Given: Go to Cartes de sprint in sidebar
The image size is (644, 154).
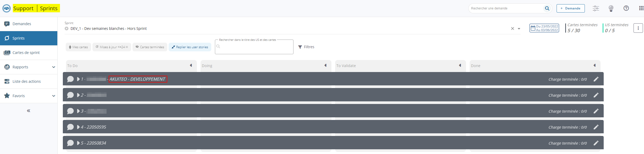Looking at the screenshot, I should point(26,53).
